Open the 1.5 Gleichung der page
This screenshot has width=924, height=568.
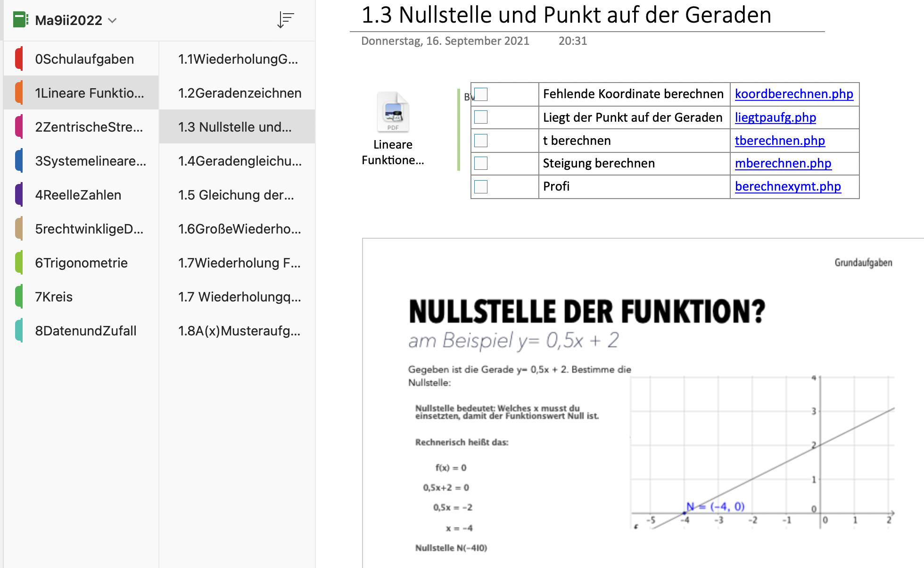(236, 195)
